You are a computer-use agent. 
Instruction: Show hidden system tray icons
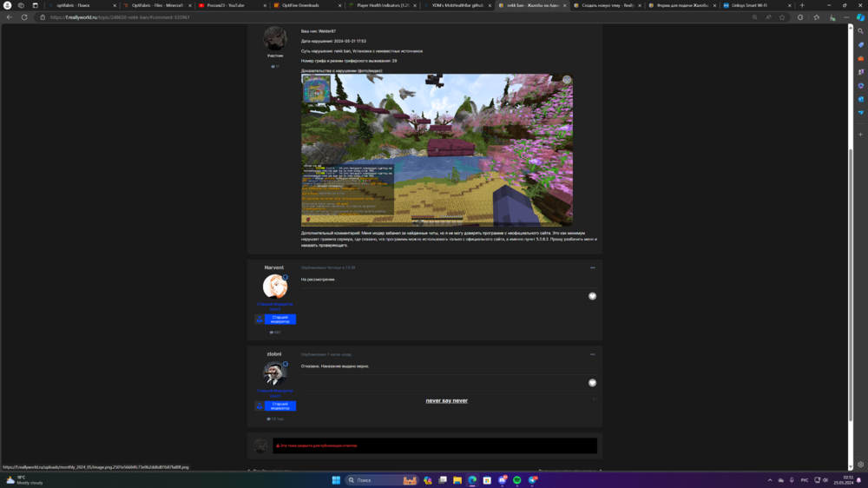[x=769, y=480]
